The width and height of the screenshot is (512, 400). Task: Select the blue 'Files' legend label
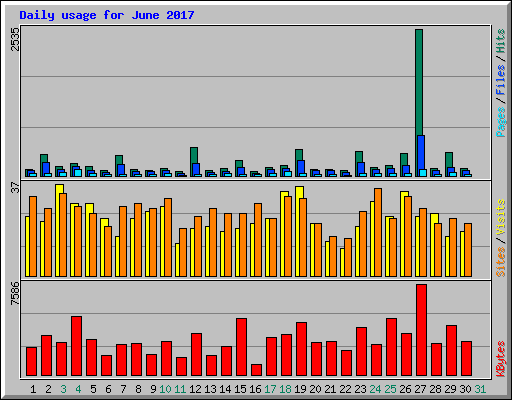click(501, 80)
